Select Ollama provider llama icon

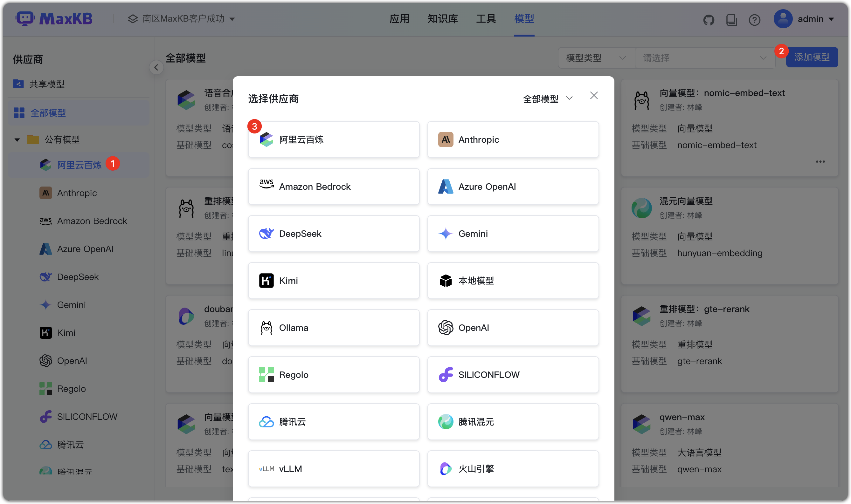pyautogui.click(x=266, y=328)
